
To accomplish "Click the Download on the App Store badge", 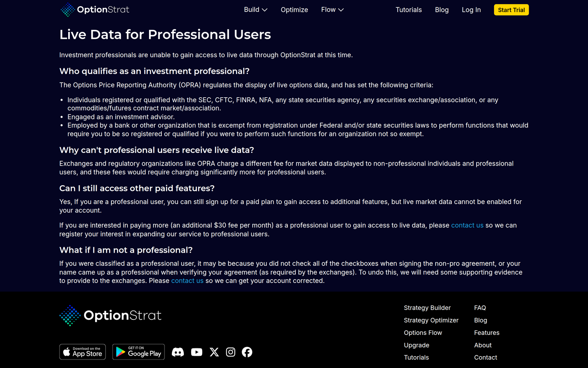I will [82, 352].
